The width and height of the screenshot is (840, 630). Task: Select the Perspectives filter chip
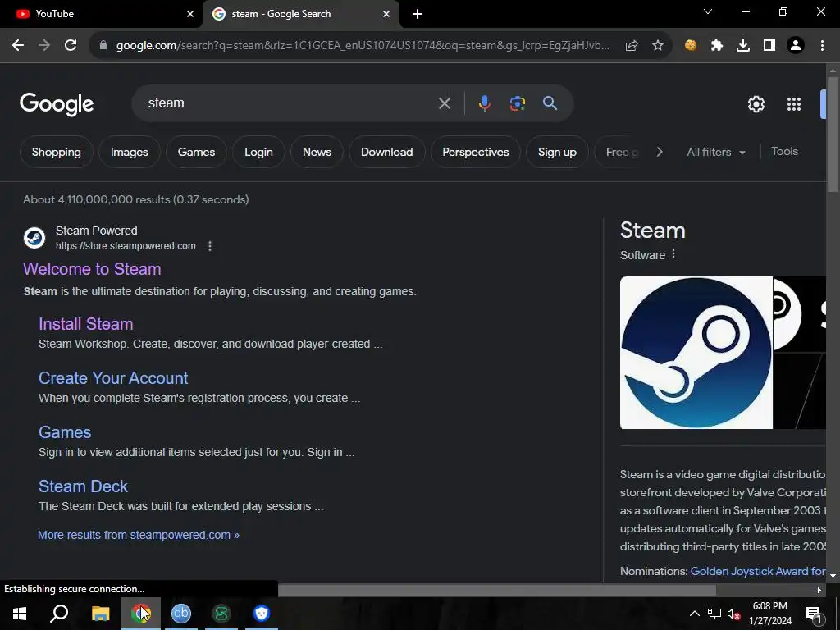pos(476,152)
